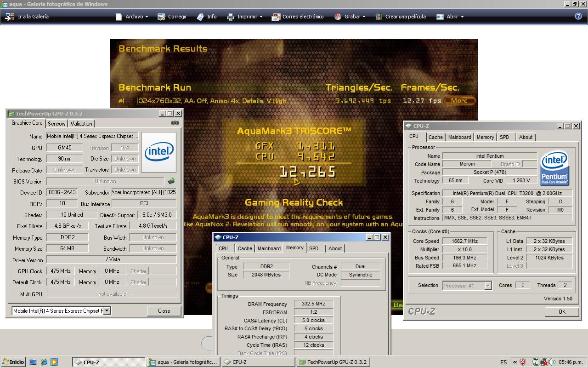Open the Cache tab in right CPU-Z window
The image size is (588, 368).
(x=435, y=137)
